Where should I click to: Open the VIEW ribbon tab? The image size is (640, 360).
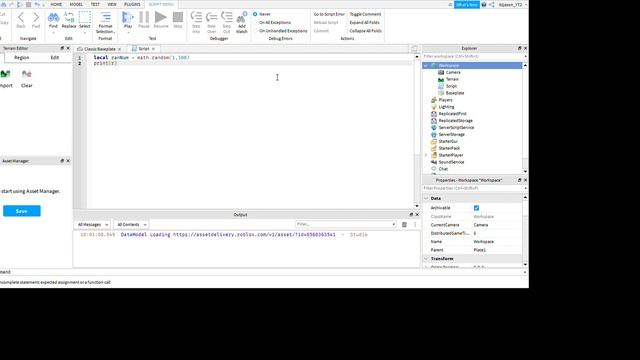[x=112, y=4]
